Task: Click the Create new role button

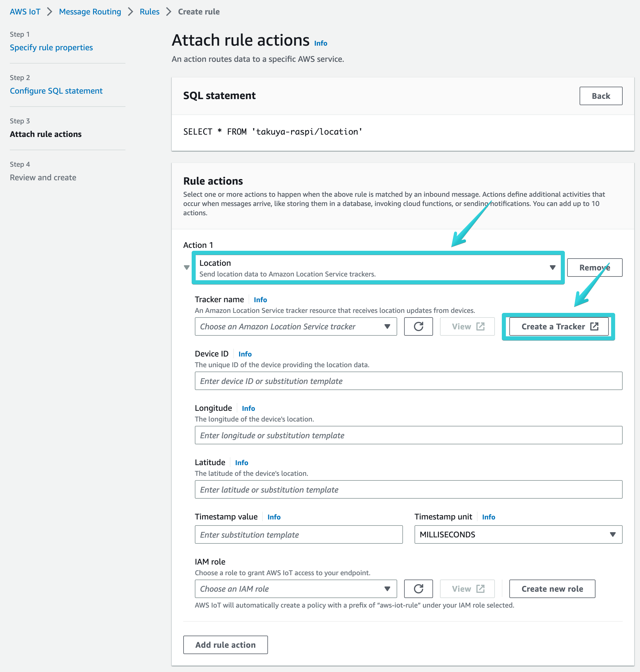Action: [x=552, y=589]
